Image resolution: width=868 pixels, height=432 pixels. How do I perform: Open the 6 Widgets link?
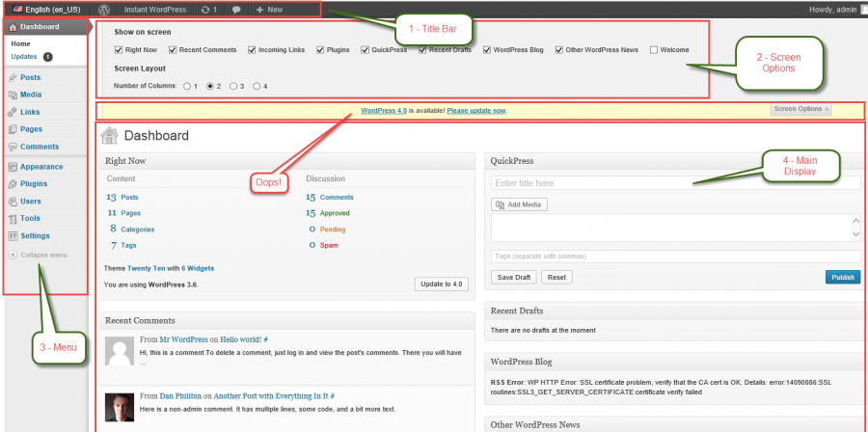point(198,268)
